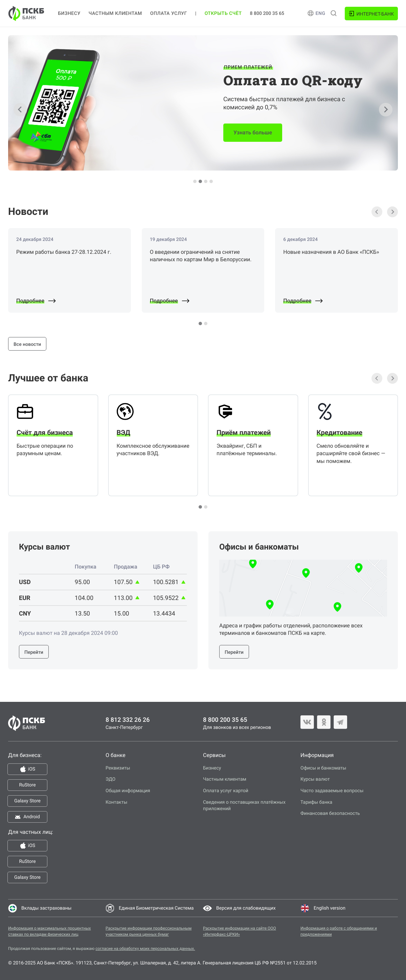Go to previous hero slide with left chevron
Screen dimensions: 406x980
(x=20, y=110)
